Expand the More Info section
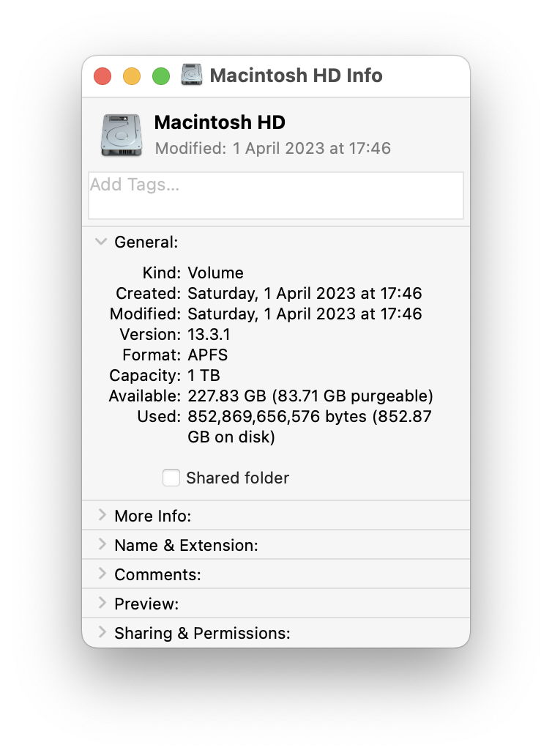This screenshot has height=756, width=552. click(x=102, y=515)
